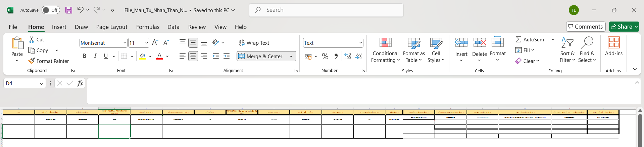Toggle Wrap Text for the cell
The height and width of the screenshot is (147, 644).
tap(254, 43)
